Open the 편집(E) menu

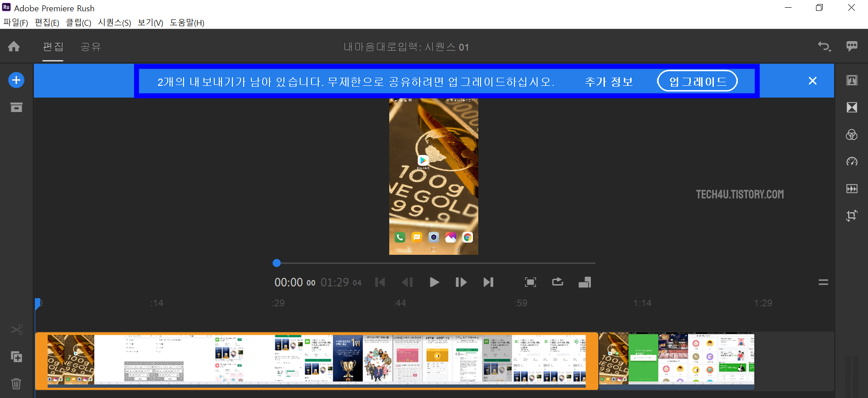pos(47,23)
